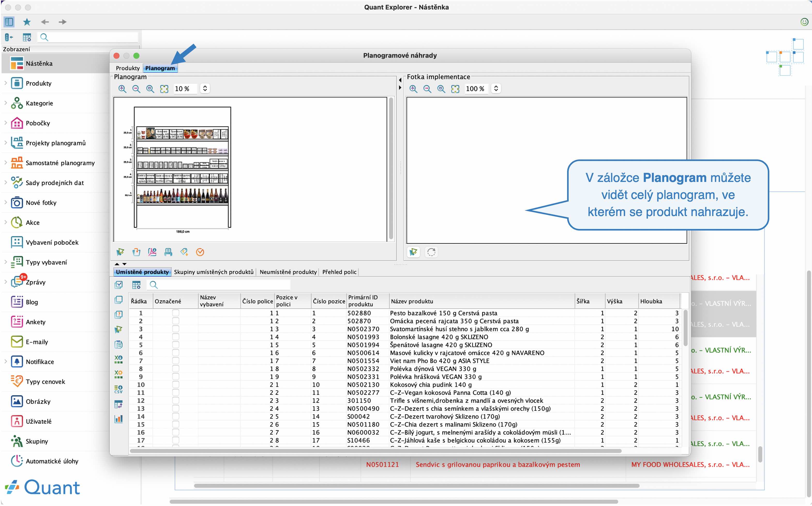Switch to the Produkty tab

[127, 68]
